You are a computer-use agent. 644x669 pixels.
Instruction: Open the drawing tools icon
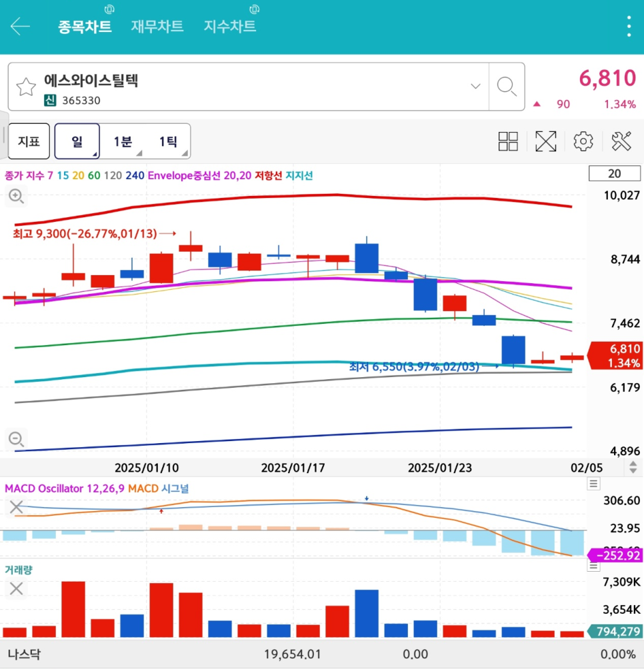point(621,141)
